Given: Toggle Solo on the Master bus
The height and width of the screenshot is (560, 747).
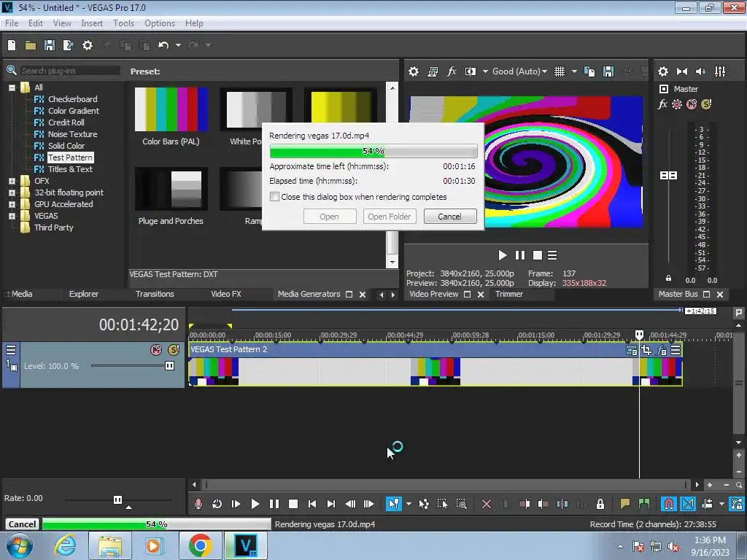Looking at the screenshot, I should click(706, 104).
